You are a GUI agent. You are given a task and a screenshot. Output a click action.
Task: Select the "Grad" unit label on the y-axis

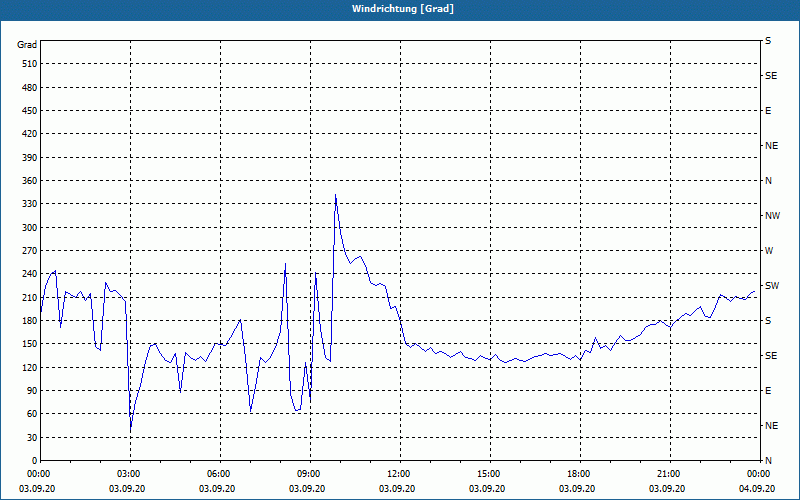click(x=27, y=45)
